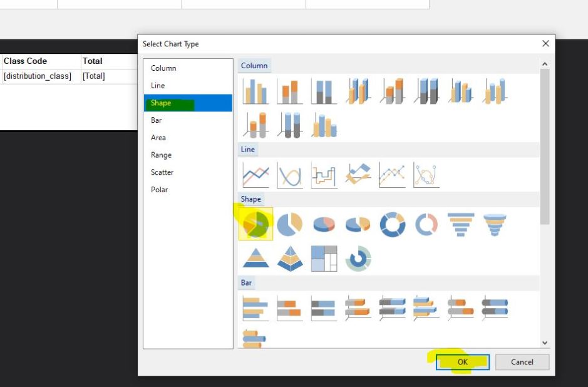Screen dimensions: 588x387
Task: Select the 3-D Stacked Column chart icon
Action: point(392,91)
